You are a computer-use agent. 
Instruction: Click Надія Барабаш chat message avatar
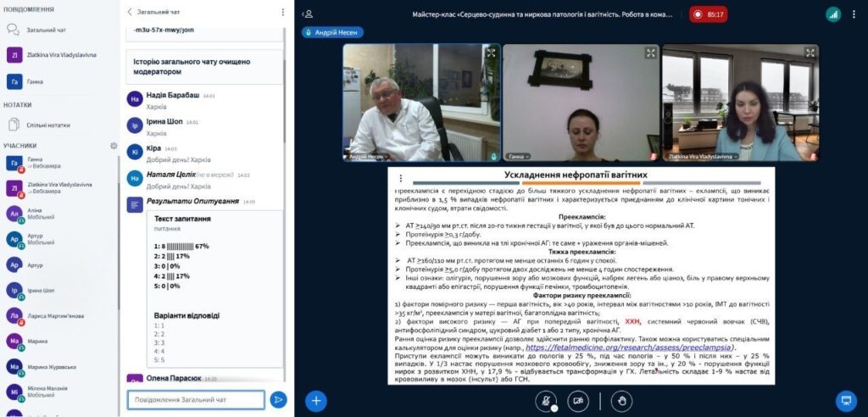[x=135, y=99]
